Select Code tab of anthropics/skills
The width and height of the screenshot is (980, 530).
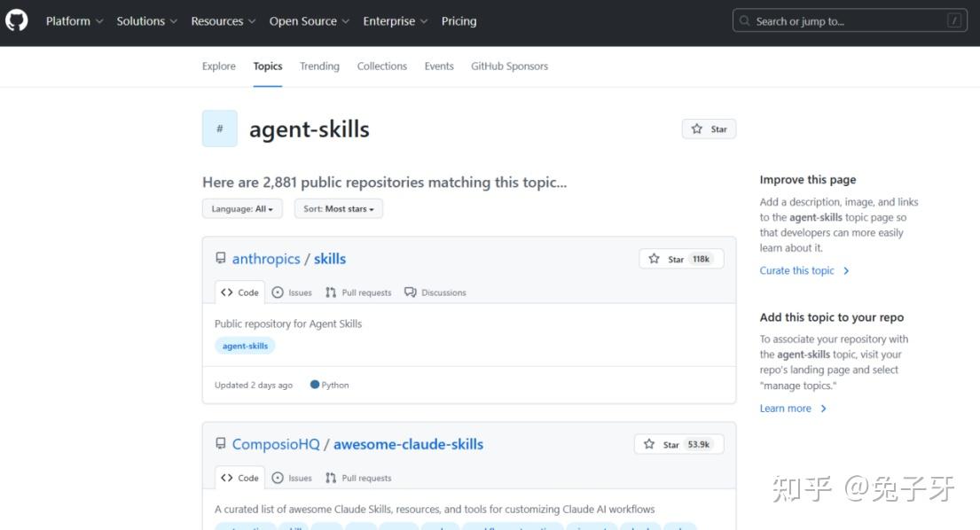tap(239, 292)
